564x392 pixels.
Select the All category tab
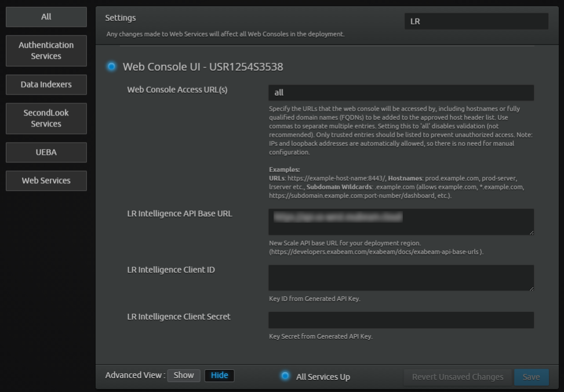tap(46, 17)
